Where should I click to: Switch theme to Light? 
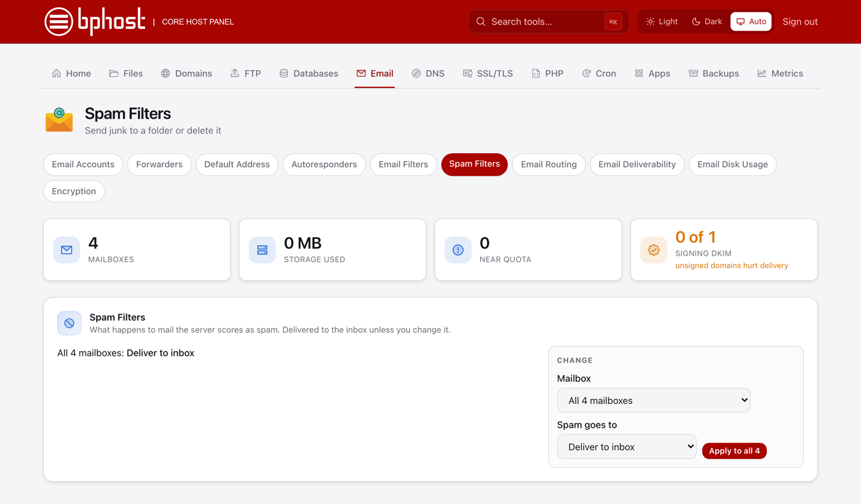(x=662, y=22)
